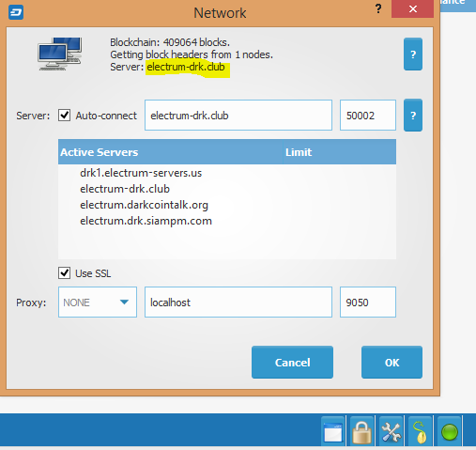Open preferences via the tools icon

point(391,432)
